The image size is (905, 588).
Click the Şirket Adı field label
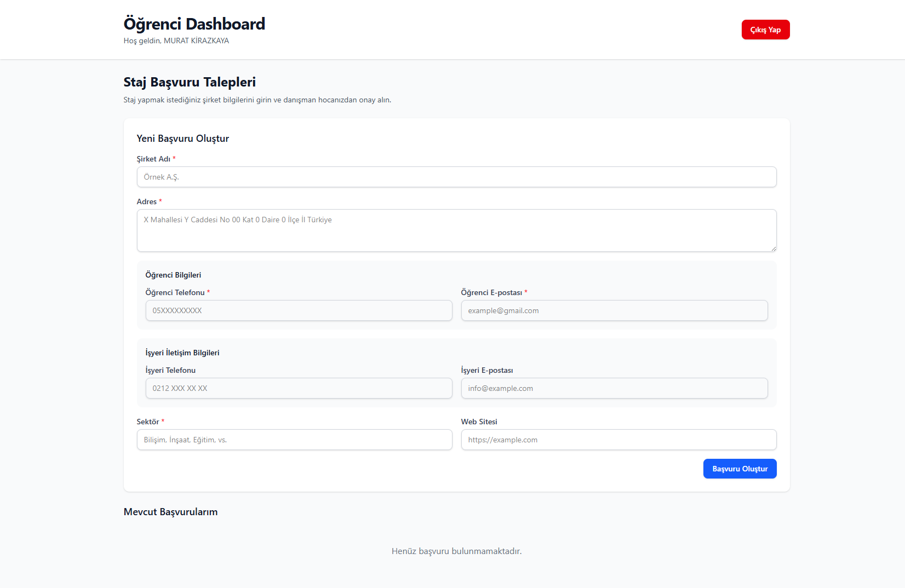153,159
